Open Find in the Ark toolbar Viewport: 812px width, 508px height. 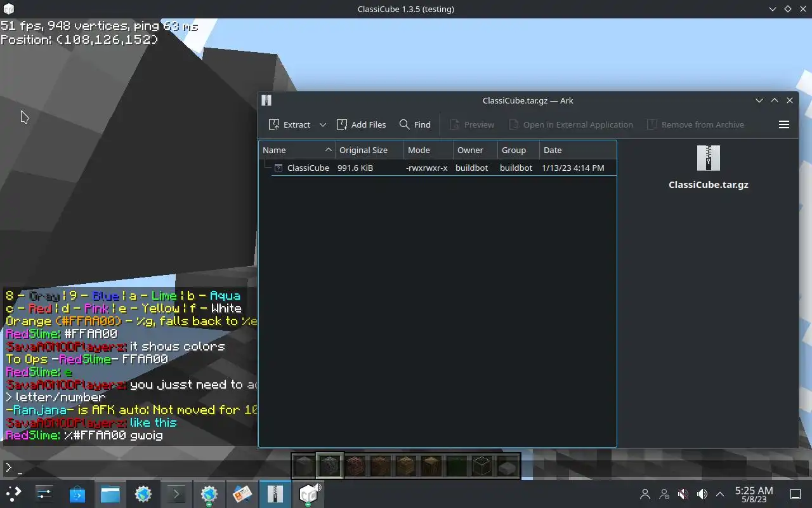(415, 124)
